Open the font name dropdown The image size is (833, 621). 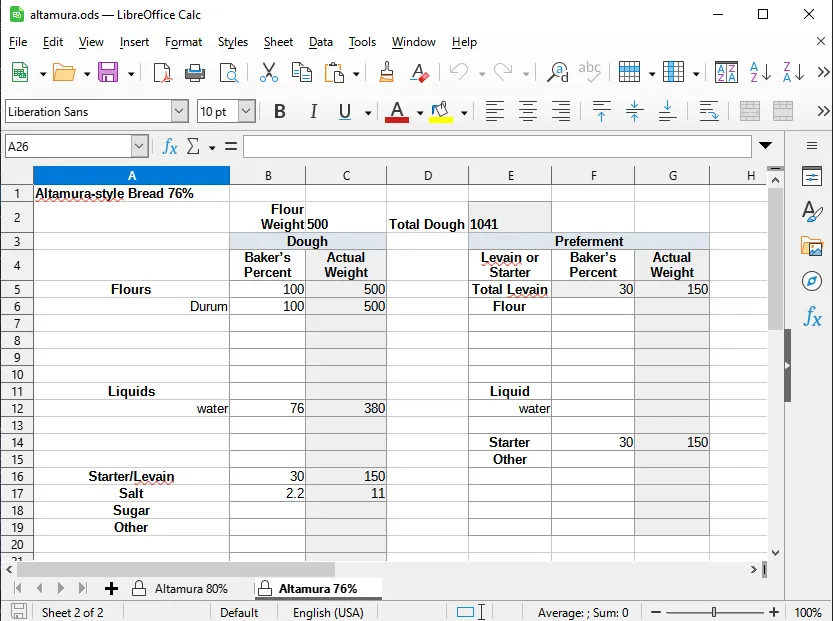[x=180, y=111]
